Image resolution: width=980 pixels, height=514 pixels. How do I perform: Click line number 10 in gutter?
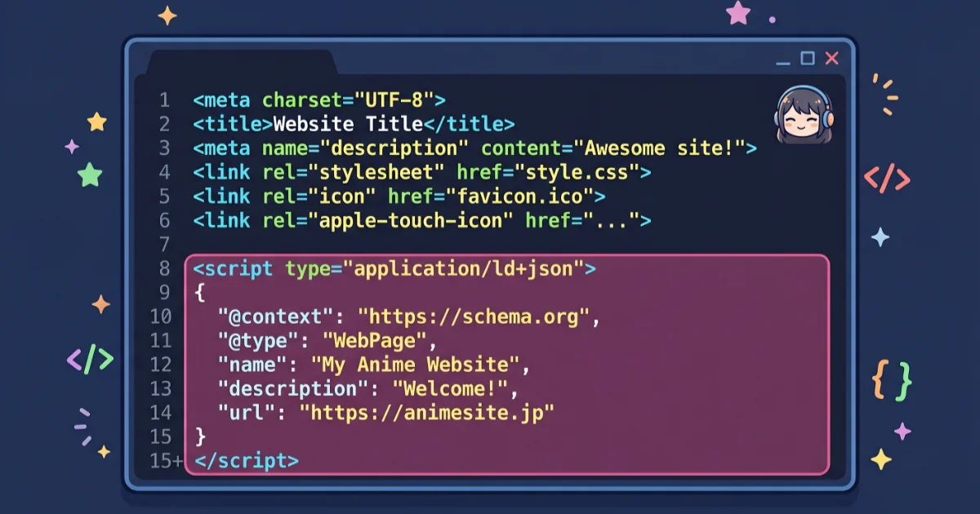pos(161,317)
